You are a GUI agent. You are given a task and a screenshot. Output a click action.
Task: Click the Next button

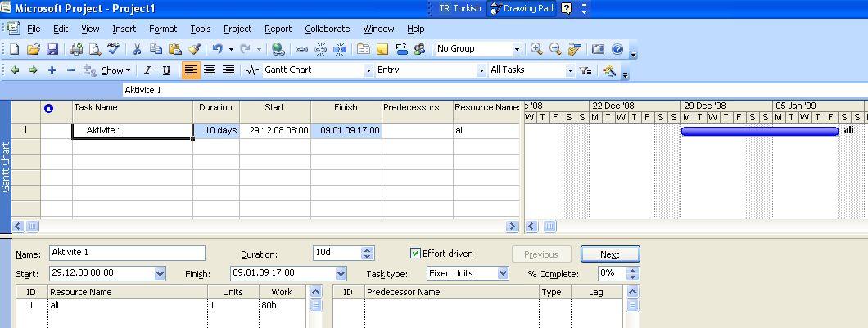pos(609,254)
